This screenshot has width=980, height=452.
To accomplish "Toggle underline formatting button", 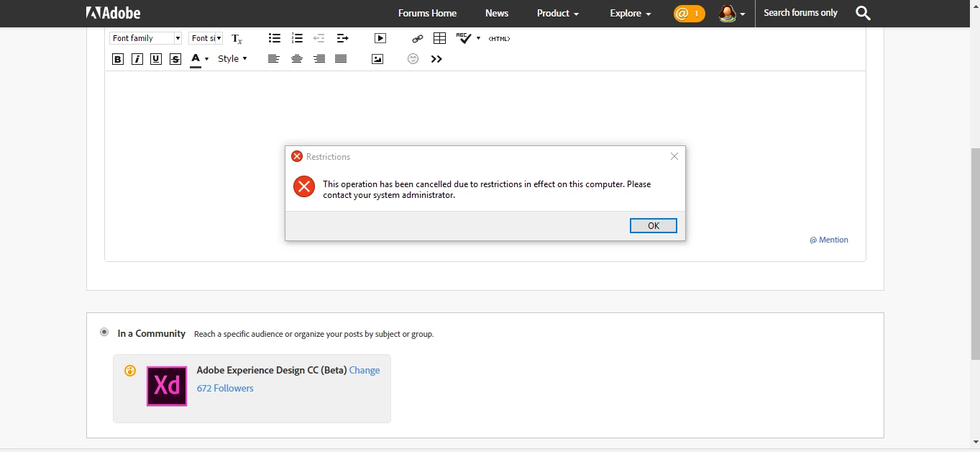I will pyautogui.click(x=156, y=59).
